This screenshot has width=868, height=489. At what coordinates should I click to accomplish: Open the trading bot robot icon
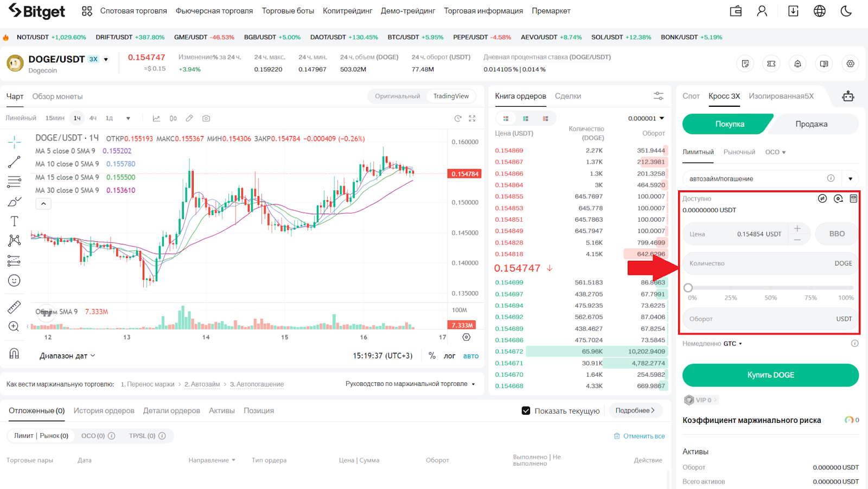[848, 96]
